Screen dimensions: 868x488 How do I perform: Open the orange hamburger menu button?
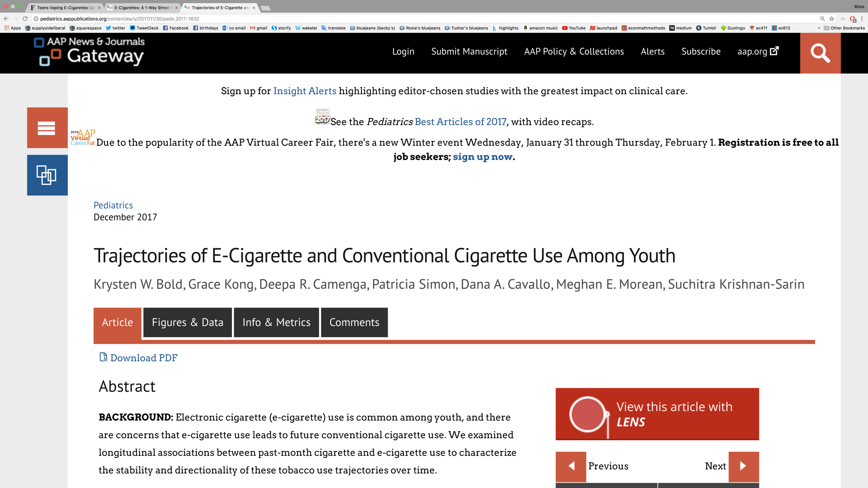[47, 128]
